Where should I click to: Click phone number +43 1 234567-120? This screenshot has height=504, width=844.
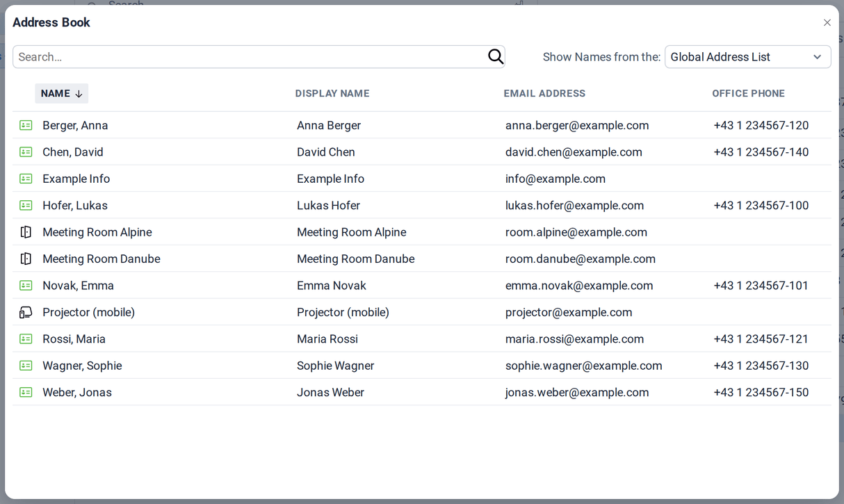[761, 126]
